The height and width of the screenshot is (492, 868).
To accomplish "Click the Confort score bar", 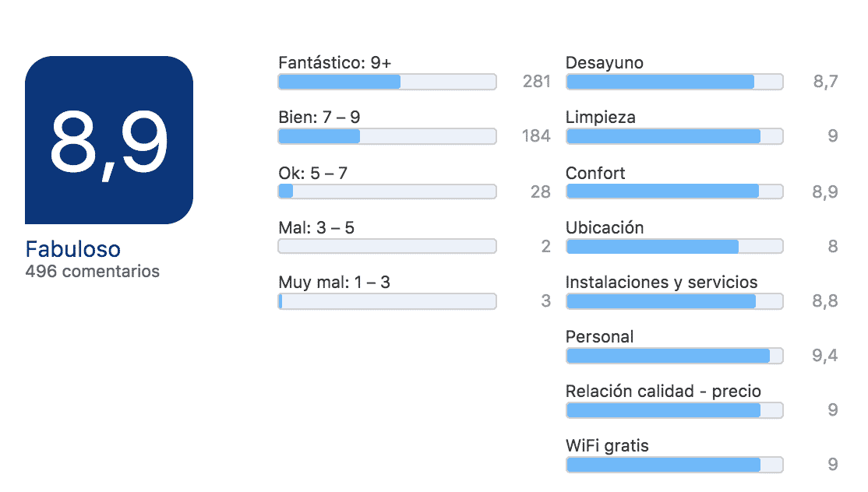I will pos(674,192).
